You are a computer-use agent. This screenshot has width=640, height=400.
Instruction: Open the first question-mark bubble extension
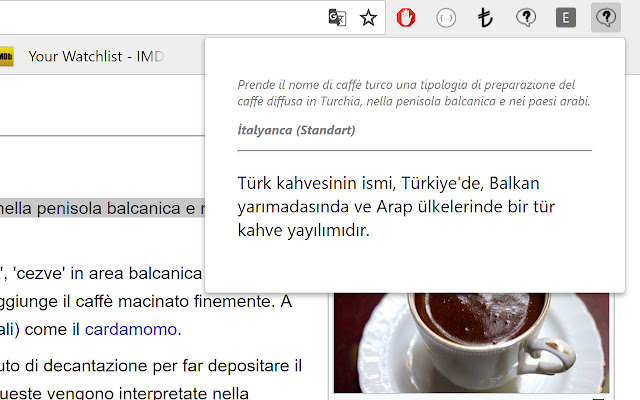click(x=526, y=18)
